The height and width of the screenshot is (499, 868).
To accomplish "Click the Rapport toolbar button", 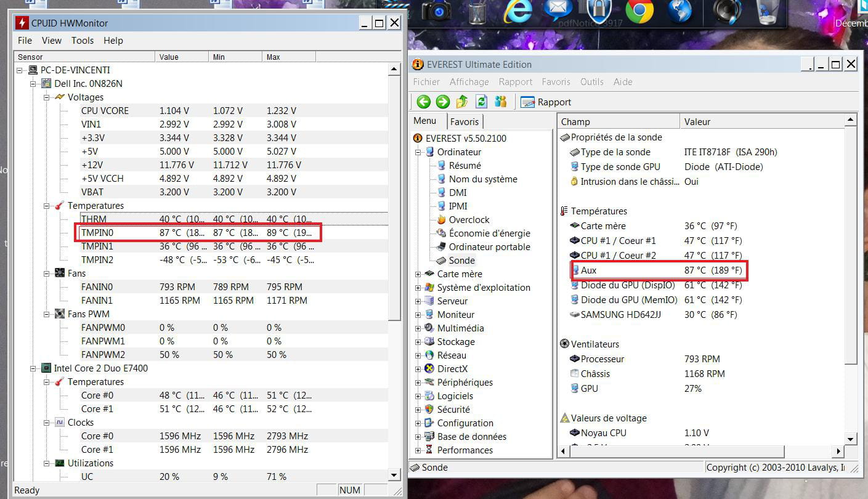I will [546, 102].
